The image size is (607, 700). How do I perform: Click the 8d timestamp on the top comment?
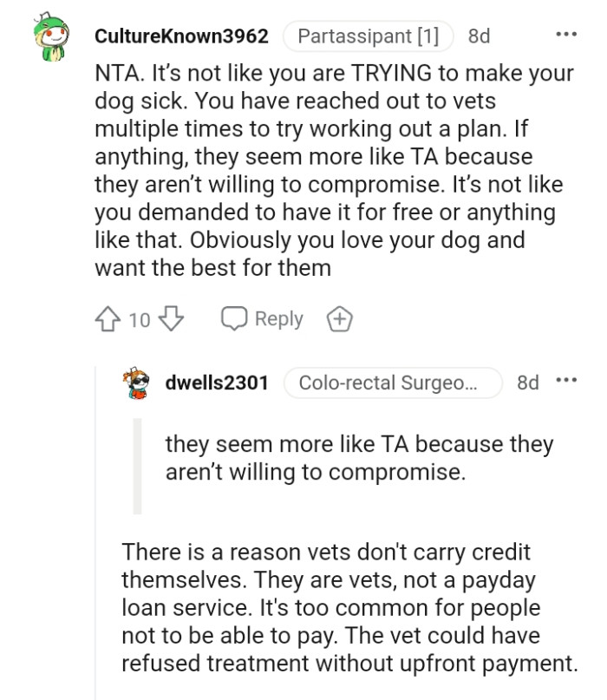[478, 36]
